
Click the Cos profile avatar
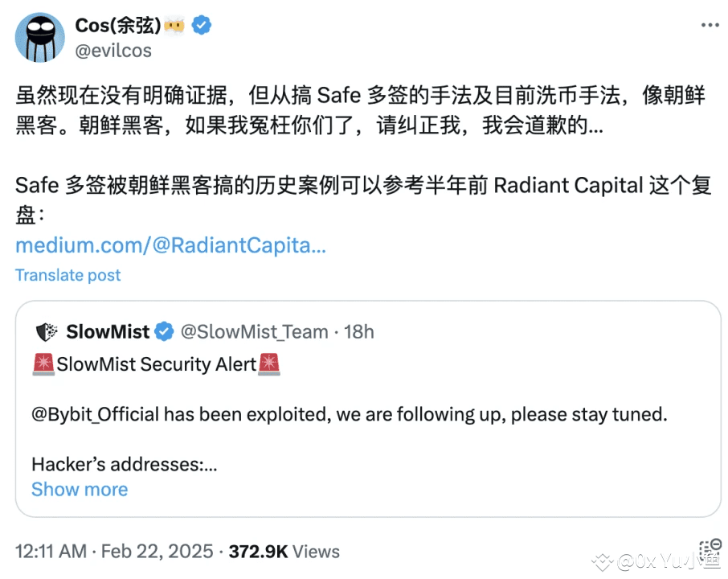tap(41, 37)
